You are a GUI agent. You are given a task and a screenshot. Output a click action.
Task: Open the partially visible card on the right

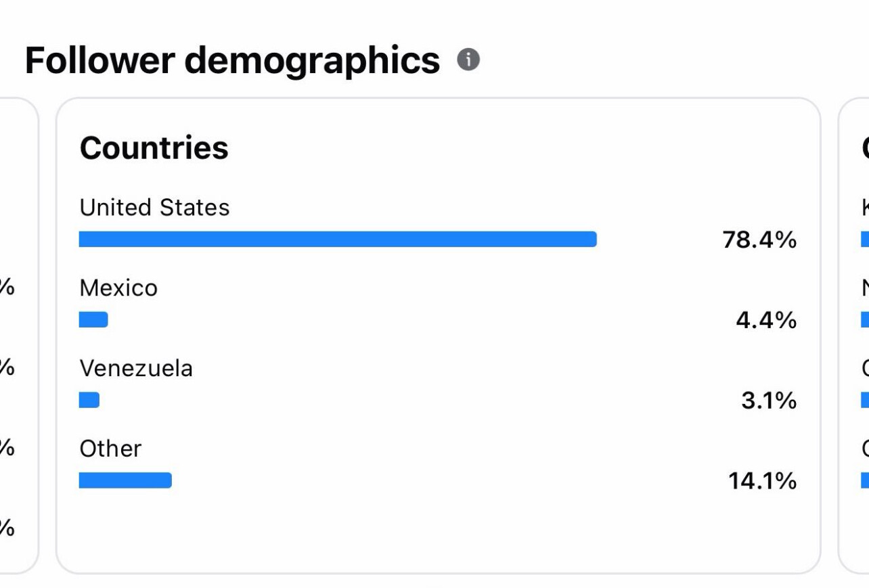tap(854, 336)
